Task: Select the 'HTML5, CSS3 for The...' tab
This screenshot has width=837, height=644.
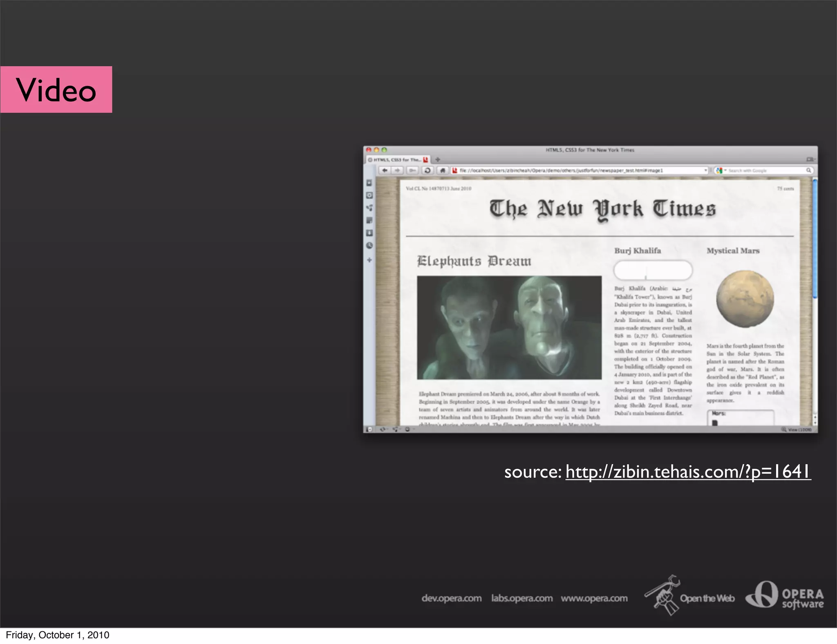Action: click(398, 159)
